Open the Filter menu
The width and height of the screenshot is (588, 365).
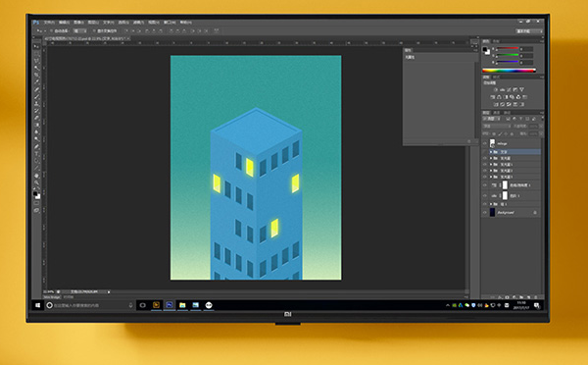(x=139, y=23)
